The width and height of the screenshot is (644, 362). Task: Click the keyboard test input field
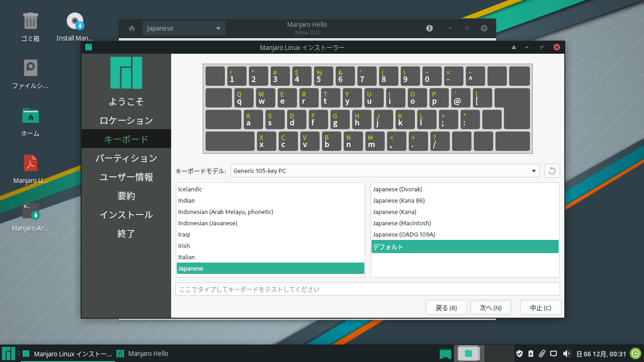[x=367, y=289]
